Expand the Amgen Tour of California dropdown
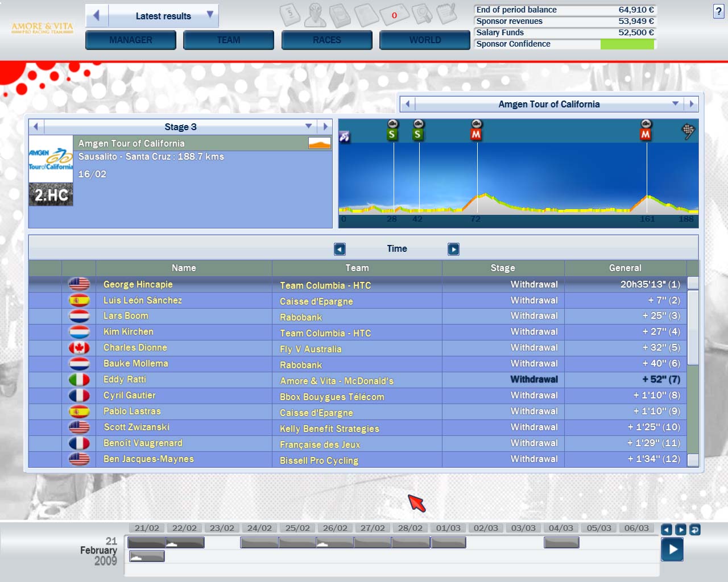728x582 pixels. 675,104
